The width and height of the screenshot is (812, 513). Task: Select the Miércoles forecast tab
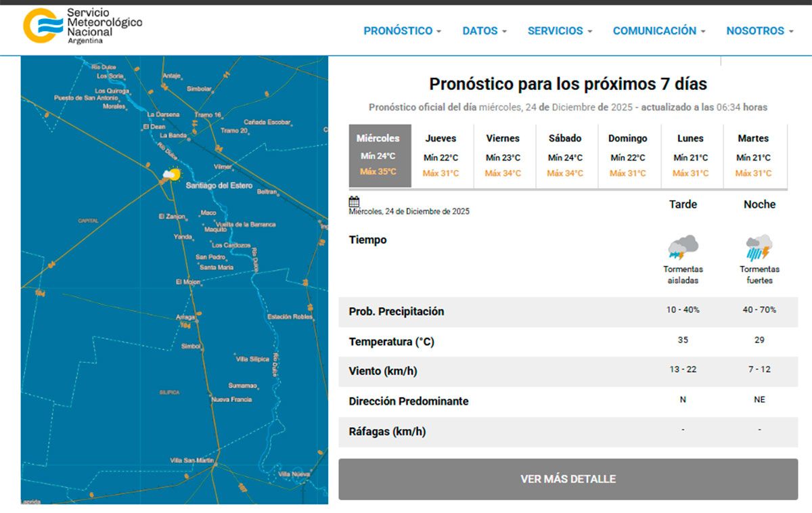[378, 156]
